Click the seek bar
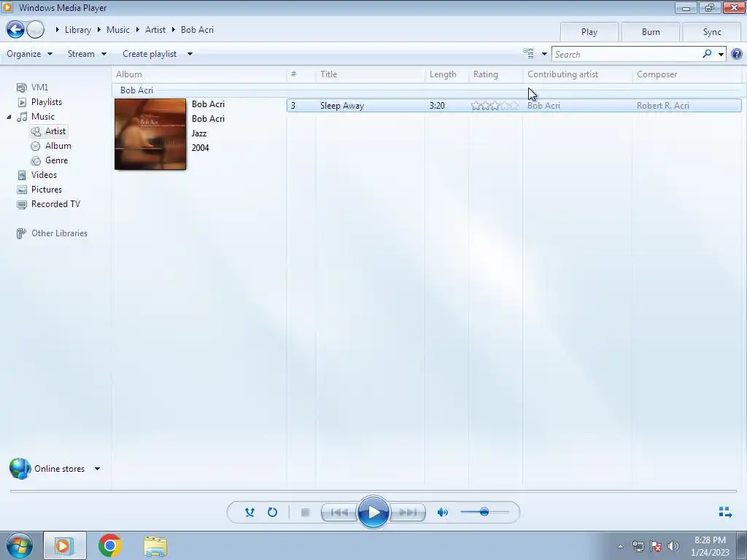This screenshot has height=560, width=747. click(373, 491)
